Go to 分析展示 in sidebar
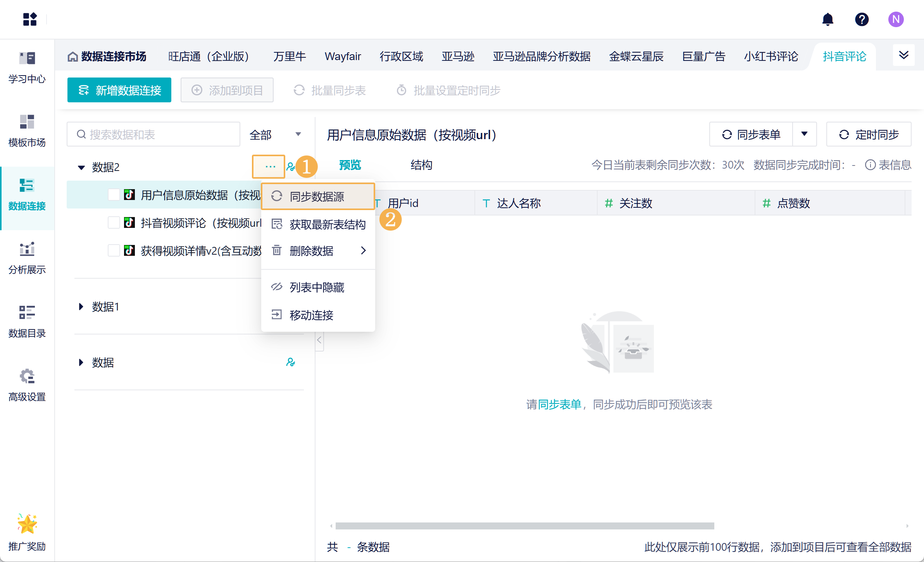The height and width of the screenshot is (562, 924). [x=27, y=250]
